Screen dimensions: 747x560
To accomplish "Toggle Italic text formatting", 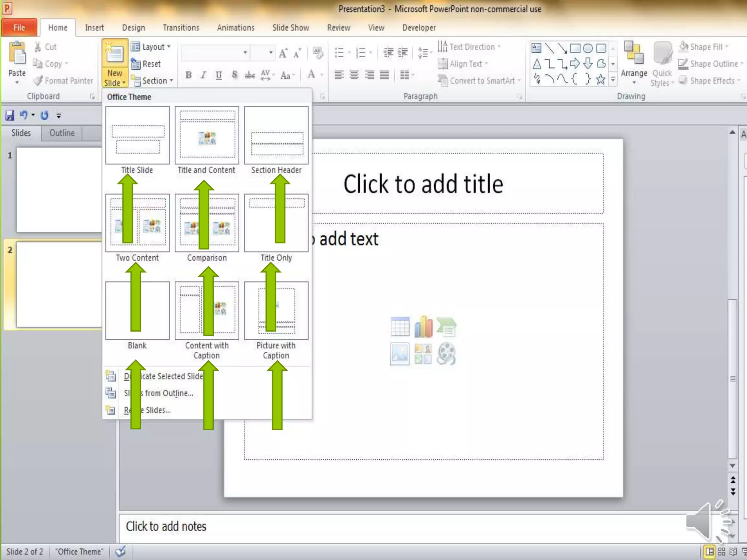I will click(x=203, y=75).
